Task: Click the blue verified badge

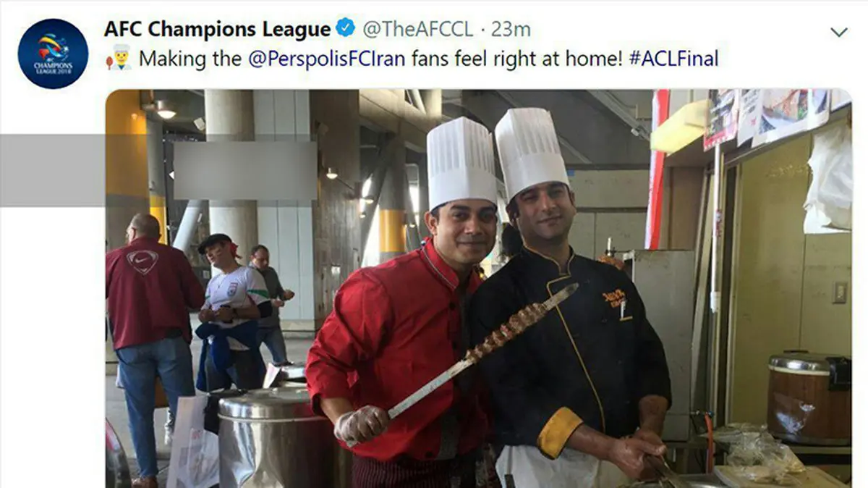Action: coord(346,29)
